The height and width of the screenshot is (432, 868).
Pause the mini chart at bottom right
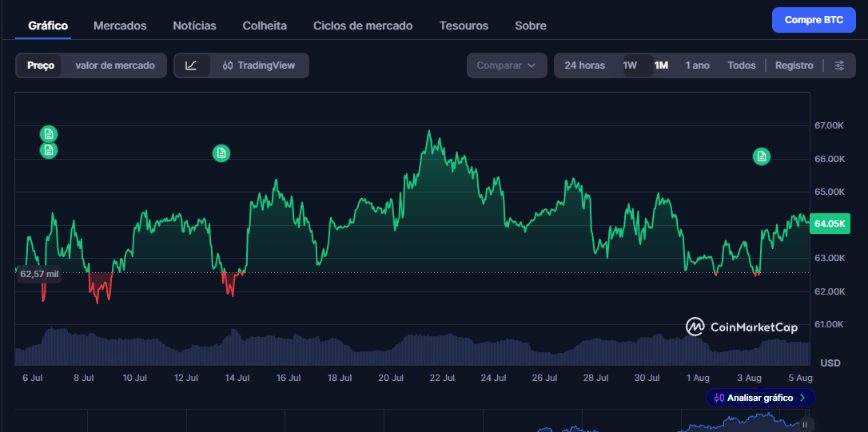pos(805,425)
